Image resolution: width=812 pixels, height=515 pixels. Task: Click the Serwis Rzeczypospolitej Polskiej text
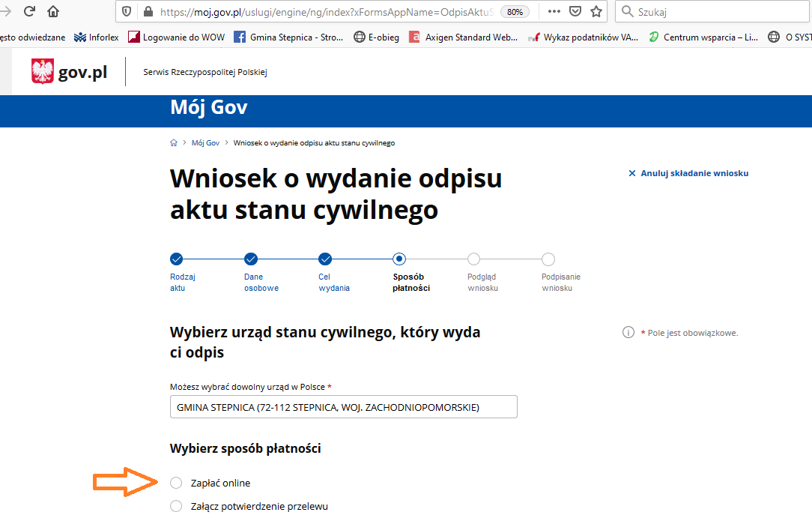(x=205, y=72)
